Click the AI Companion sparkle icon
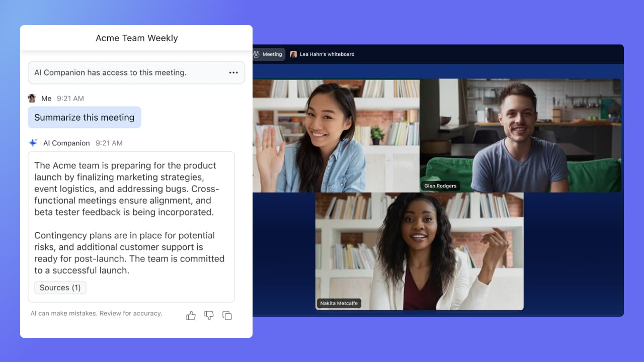The width and height of the screenshot is (644, 362). (33, 143)
